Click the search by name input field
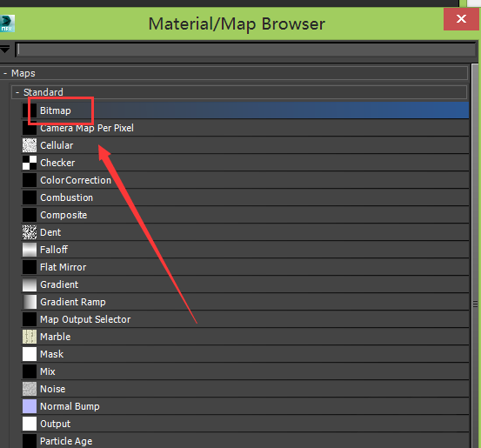This screenshot has height=448, width=481. pyautogui.click(x=246, y=50)
